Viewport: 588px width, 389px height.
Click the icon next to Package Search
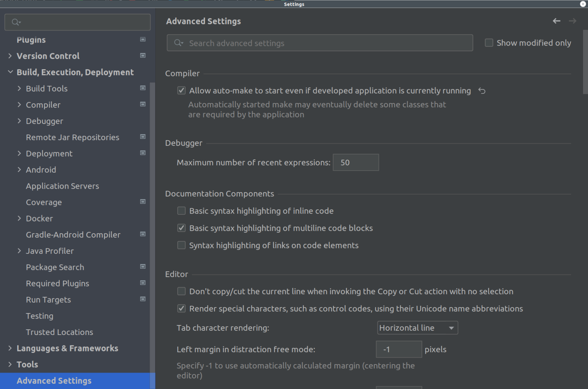point(142,266)
